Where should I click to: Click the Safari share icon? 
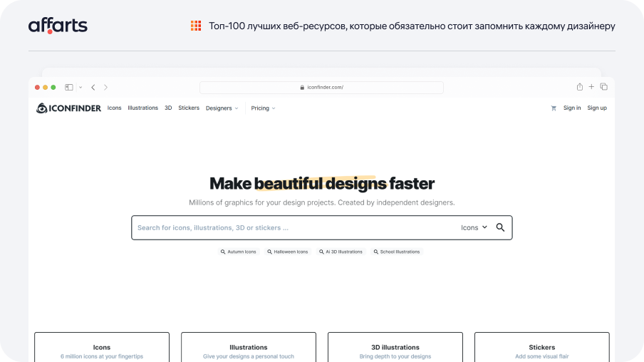579,87
